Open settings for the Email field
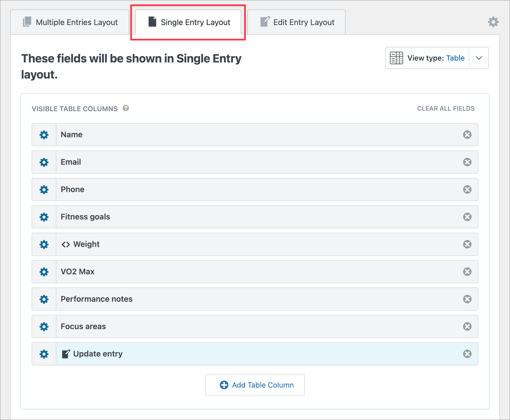 [x=44, y=162]
